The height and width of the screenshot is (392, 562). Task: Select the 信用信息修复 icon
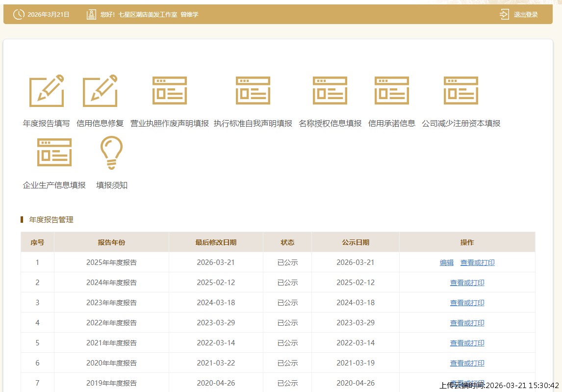pos(100,90)
